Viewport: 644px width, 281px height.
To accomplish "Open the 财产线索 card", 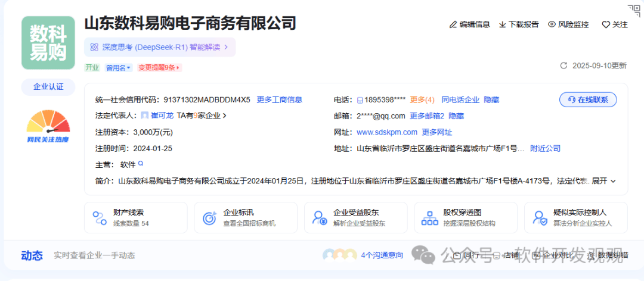I will tap(136, 217).
